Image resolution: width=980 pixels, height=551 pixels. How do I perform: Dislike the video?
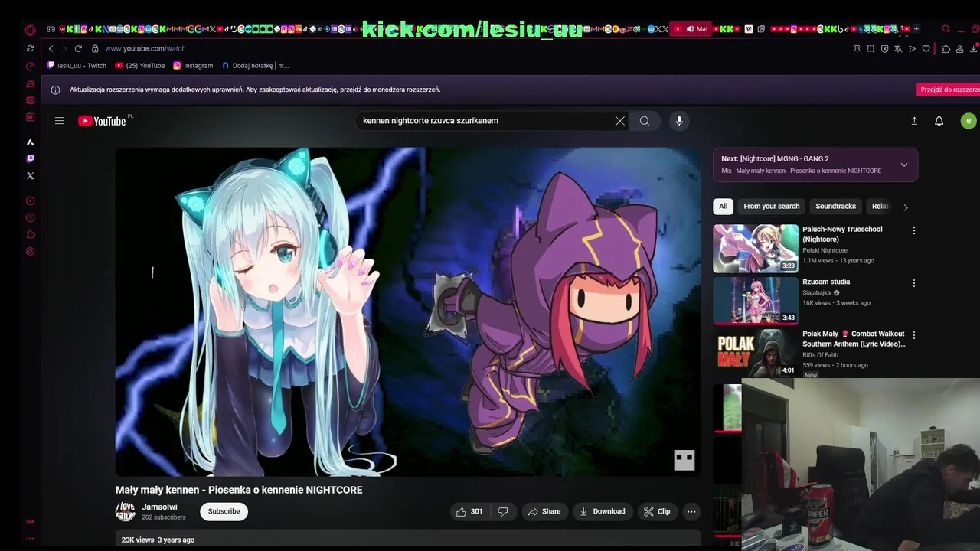tap(503, 511)
